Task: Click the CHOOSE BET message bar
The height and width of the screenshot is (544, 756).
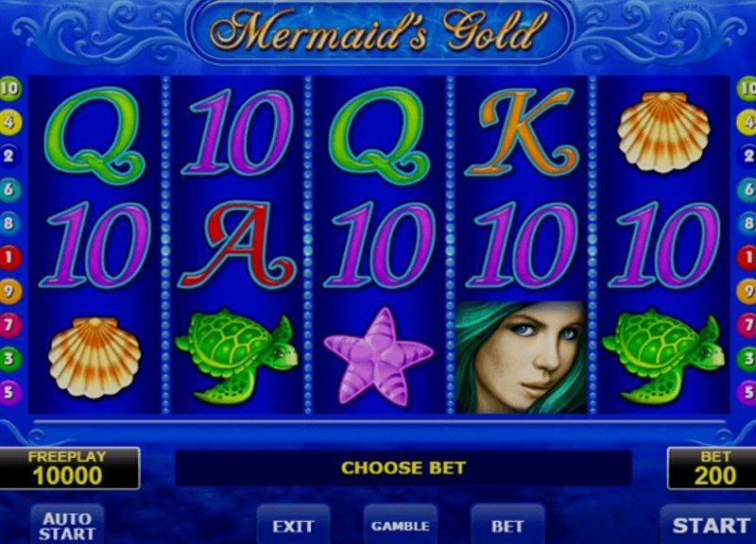Action: [404, 467]
